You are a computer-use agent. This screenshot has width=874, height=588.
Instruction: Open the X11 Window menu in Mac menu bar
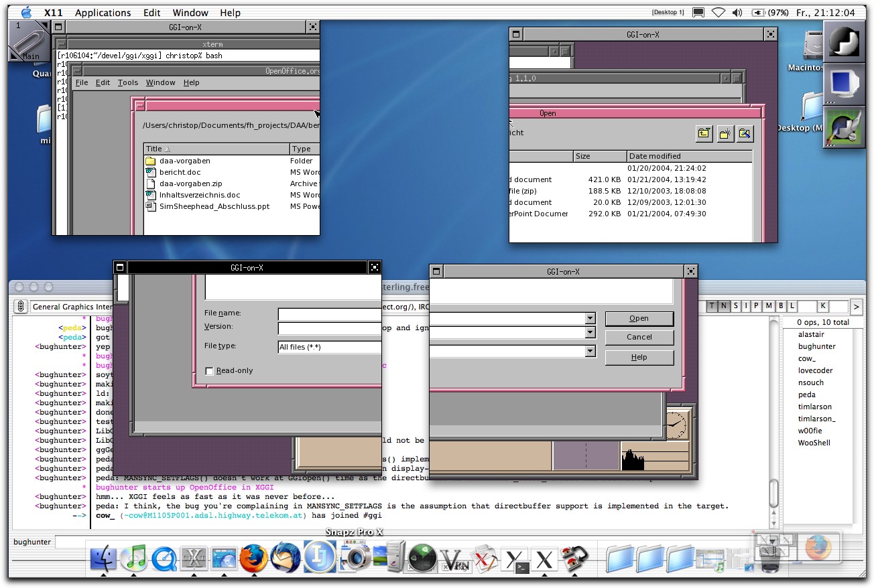click(x=190, y=13)
